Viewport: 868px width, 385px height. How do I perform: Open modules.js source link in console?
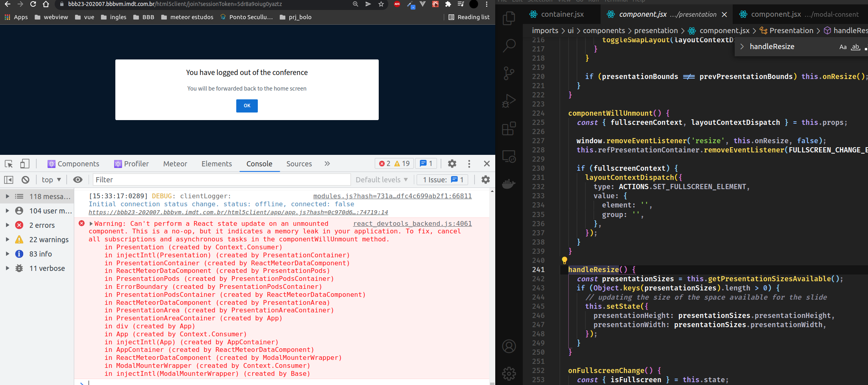392,196
